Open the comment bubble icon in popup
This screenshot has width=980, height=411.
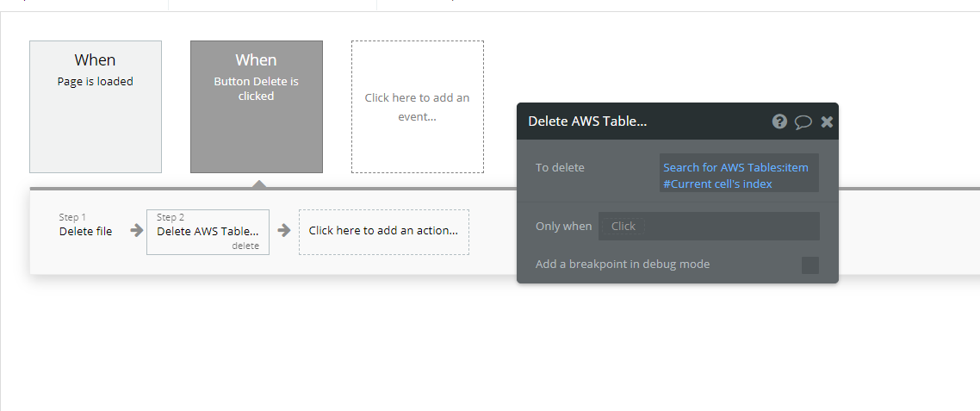pyautogui.click(x=803, y=122)
